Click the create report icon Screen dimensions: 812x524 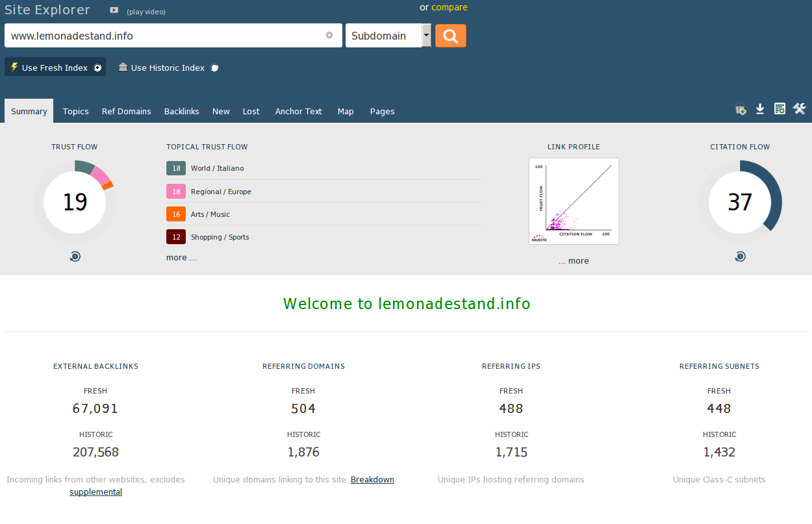click(780, 109)
